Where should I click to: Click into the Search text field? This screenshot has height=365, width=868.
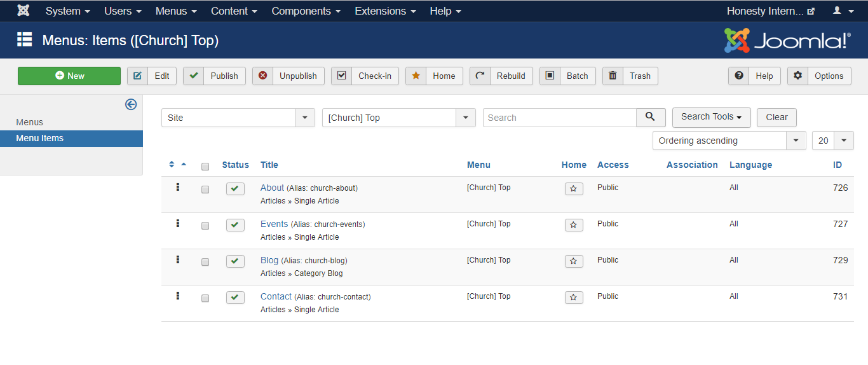click(x=559, y=118)
